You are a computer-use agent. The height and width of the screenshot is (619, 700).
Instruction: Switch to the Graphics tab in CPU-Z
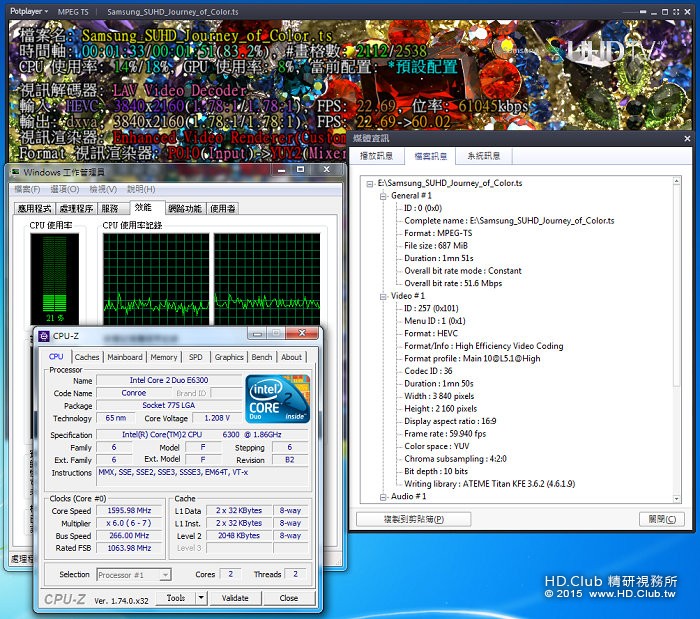coord(229,357)
